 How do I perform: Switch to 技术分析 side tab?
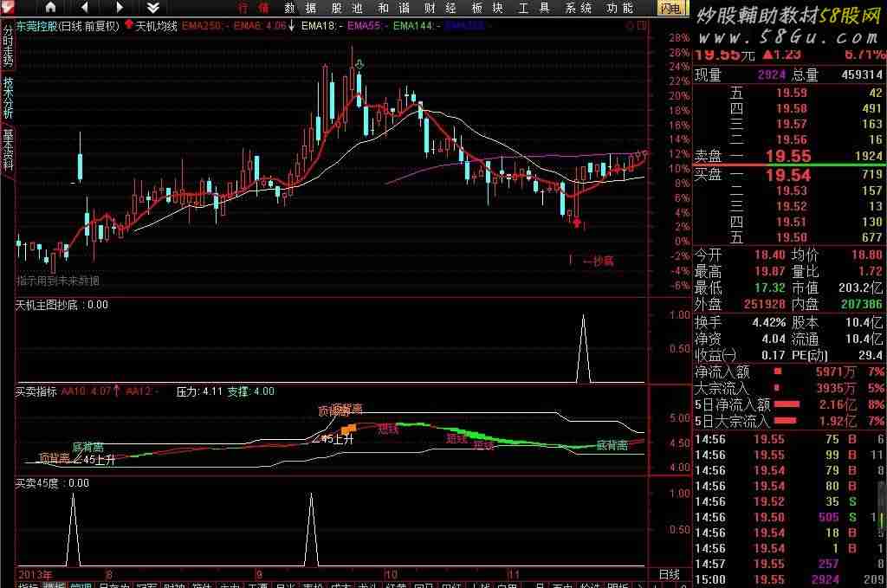[x=7, y=97]
